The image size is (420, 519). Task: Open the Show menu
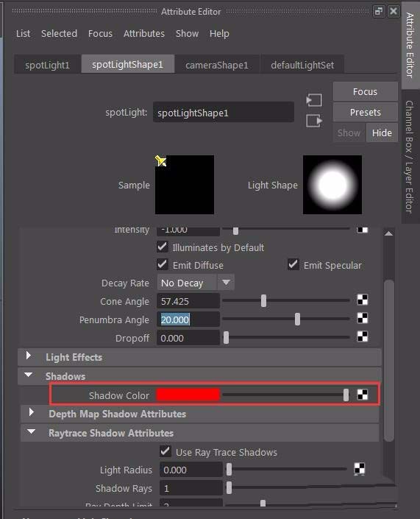point(187,33)
